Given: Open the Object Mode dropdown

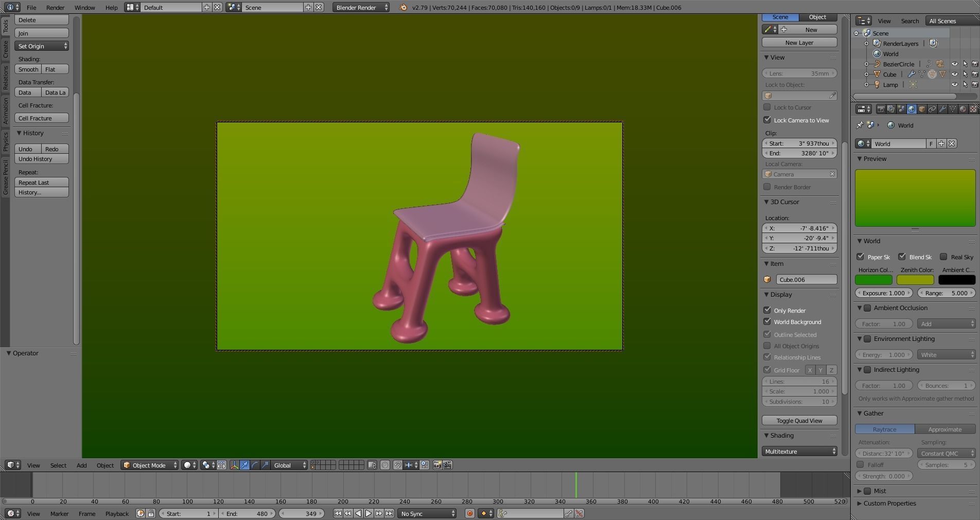Looking at the screenshot, I should click(149, 465).
